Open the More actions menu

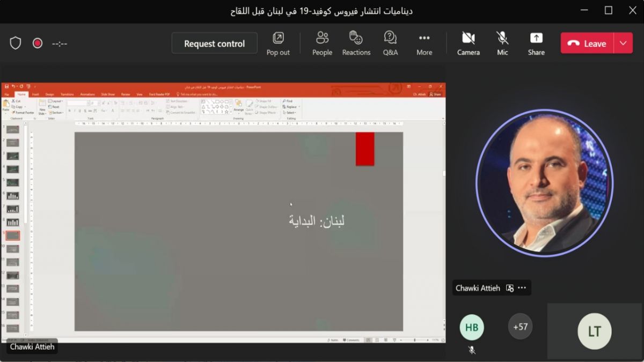click(424, 43)
